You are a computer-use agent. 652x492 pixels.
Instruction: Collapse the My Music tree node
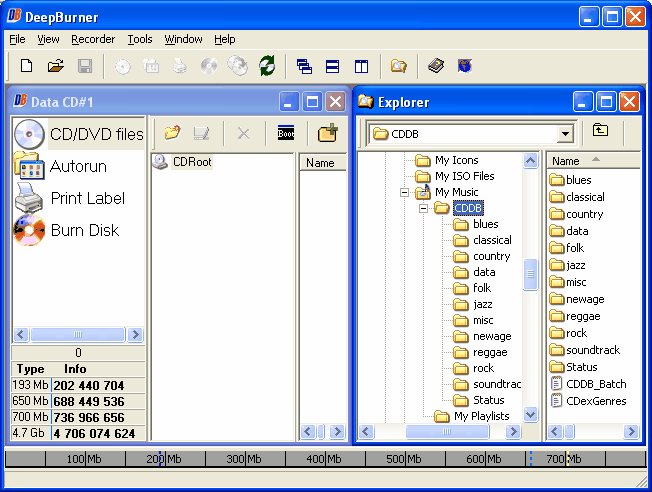tap(404, 192)
